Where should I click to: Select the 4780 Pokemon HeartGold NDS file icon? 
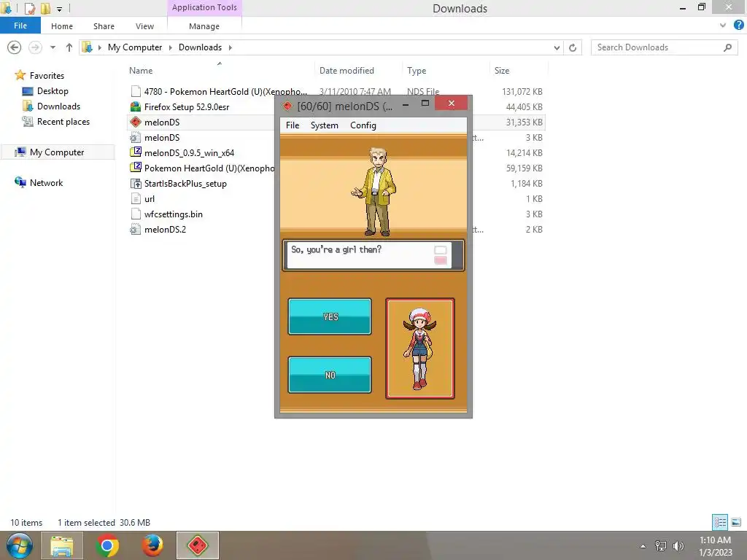pyautogui.click(x=136, y=91)
